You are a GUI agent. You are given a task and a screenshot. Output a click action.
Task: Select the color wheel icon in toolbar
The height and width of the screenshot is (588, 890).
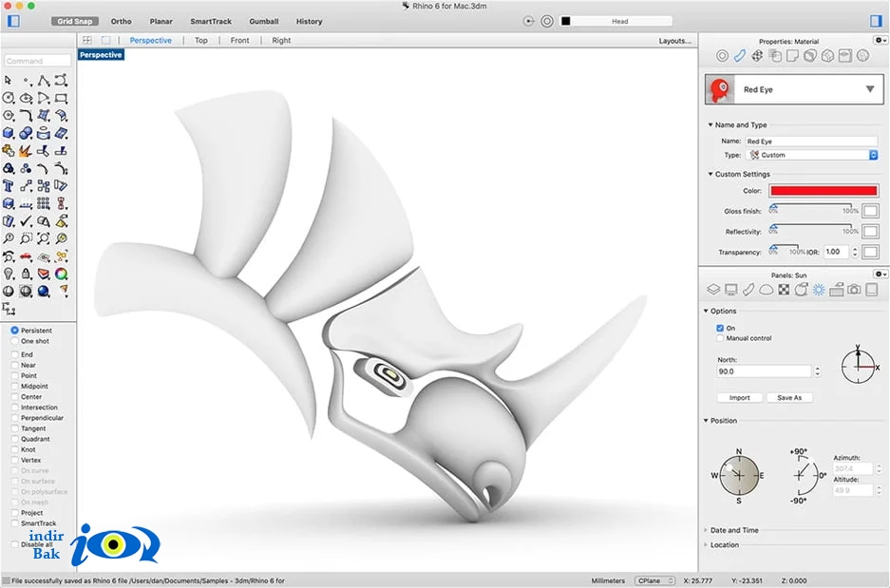click(62, 275)
